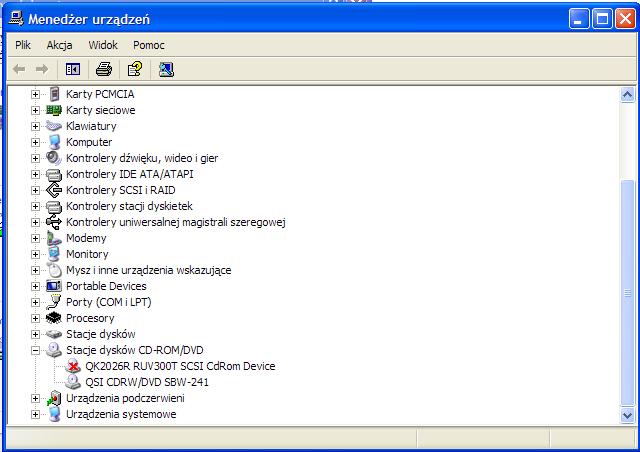Image resolution: width=640 pixels, height=452 pixels.
Task: Expand the Urządzenia systemowe node
Action: 36,414
